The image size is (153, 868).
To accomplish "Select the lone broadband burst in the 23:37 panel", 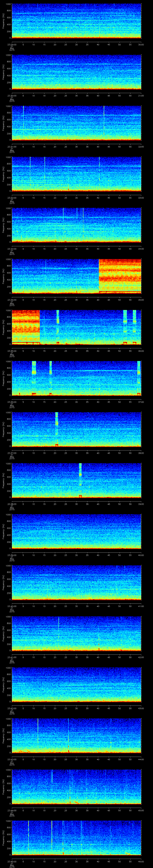I will [56, 429].
